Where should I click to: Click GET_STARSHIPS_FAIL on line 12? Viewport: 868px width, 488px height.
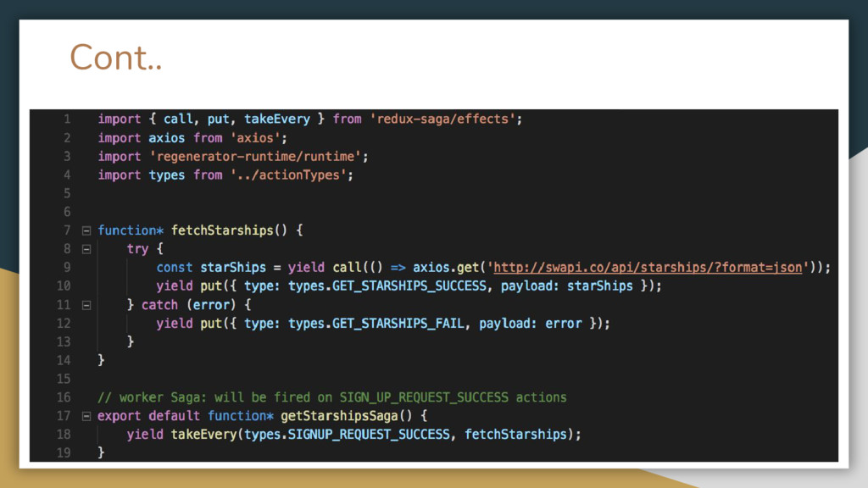pos(398,324)
